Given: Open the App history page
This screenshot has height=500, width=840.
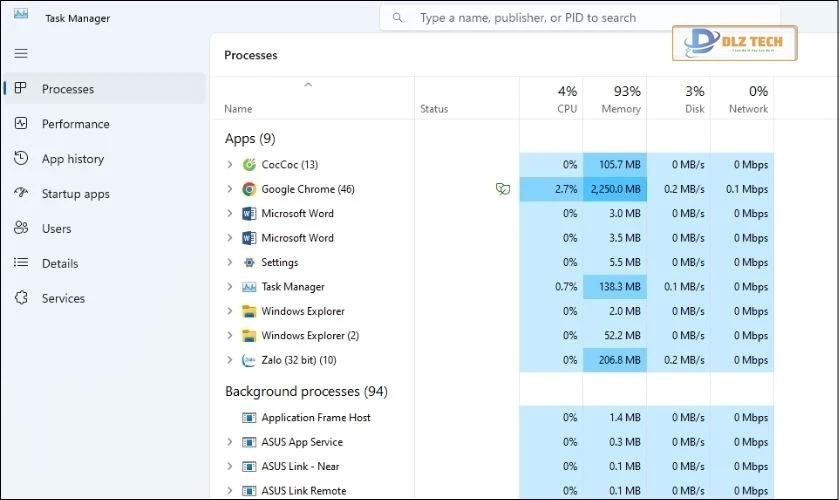Looking at the screenshot, I should (x=104, y=159).
